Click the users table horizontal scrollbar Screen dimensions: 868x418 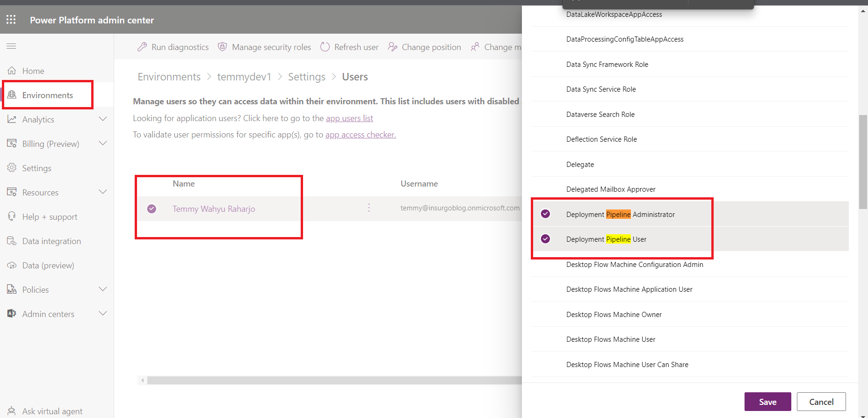[334, 380]
